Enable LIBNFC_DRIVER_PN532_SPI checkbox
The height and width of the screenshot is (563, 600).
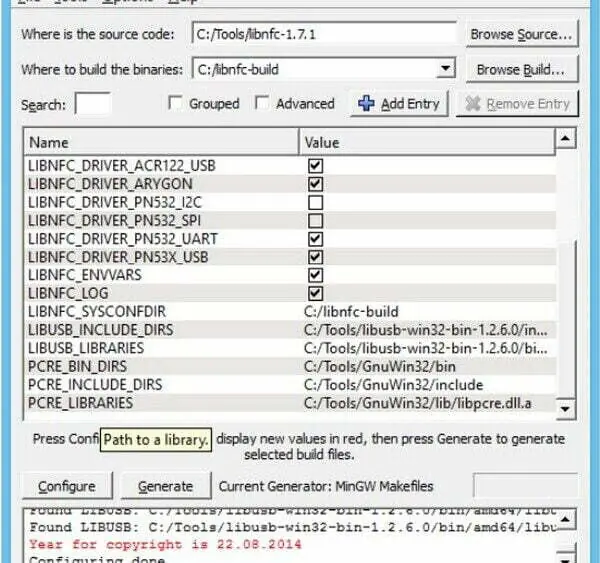coord(315,221)
